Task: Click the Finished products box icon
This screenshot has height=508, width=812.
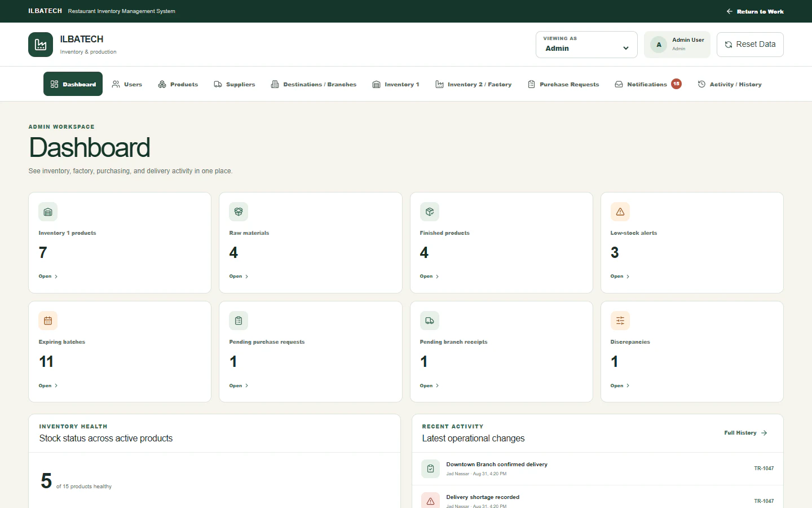Action: click(x=430, y=212)
